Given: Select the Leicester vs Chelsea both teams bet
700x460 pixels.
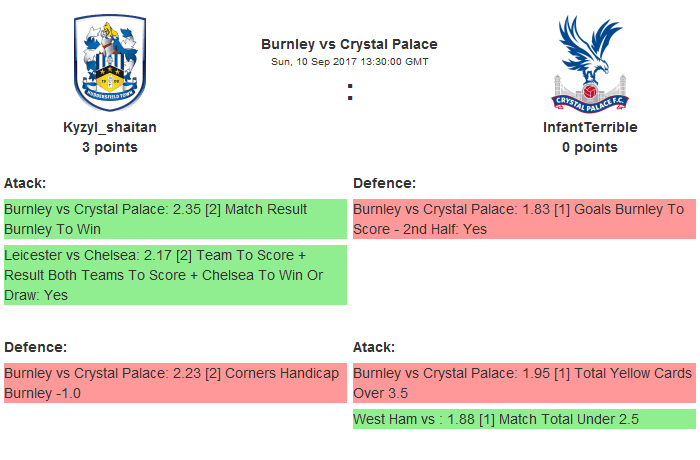Looking at the screenshot, I should click(x=175, y=275).
